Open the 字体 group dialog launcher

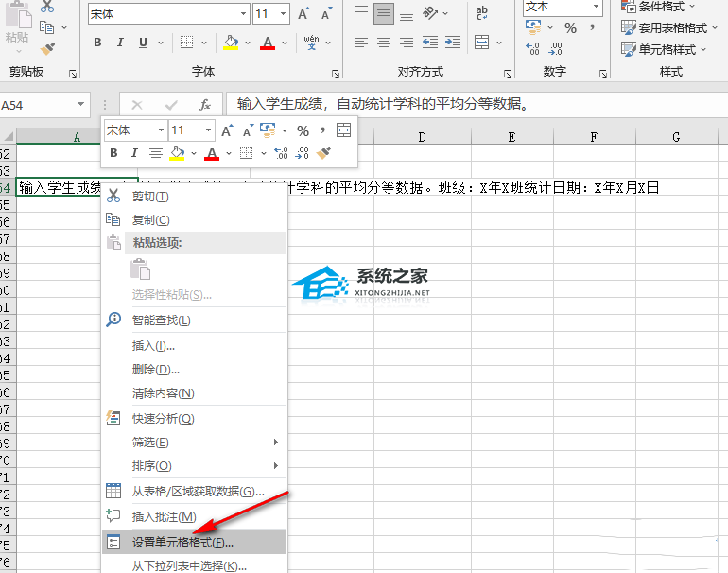[x=336, y=74]
